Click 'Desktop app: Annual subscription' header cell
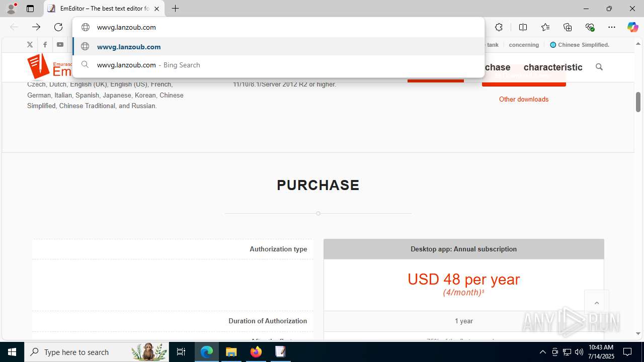The width and height of the screenshot is (644, 362). [463, 249]
